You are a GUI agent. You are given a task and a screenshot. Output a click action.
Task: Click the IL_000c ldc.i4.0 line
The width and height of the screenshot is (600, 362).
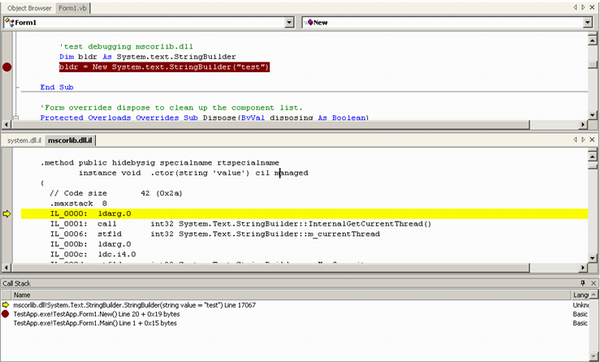(x=93, y=254)
